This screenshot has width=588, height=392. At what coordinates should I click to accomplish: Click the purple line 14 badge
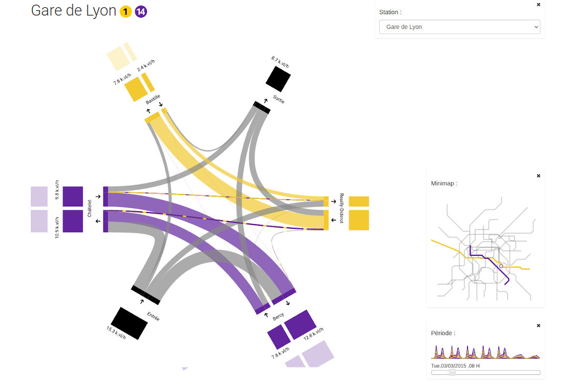141,12
